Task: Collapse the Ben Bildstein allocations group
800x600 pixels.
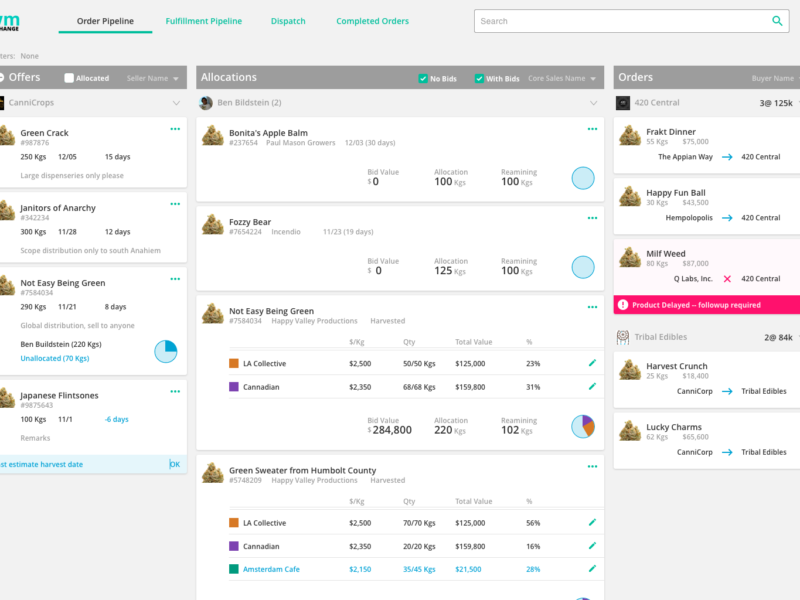Action: point(593,103)
